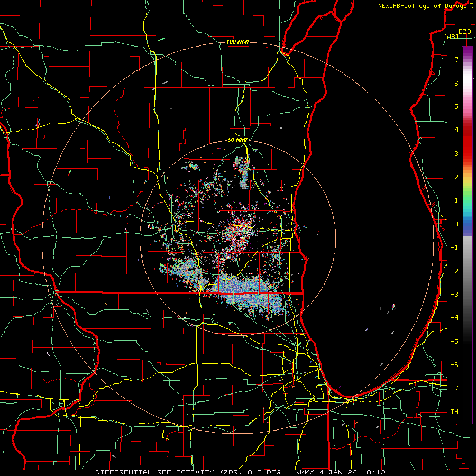Click the 1 value on the color scale
The width and height of the screenshot is (476, 476).
tap(456, 200)
